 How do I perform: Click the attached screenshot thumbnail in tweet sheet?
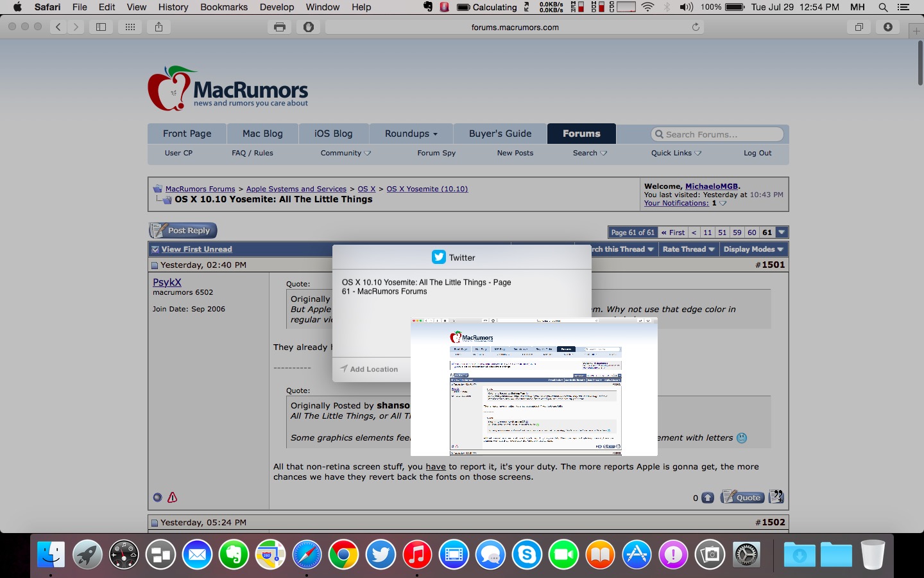534,387
